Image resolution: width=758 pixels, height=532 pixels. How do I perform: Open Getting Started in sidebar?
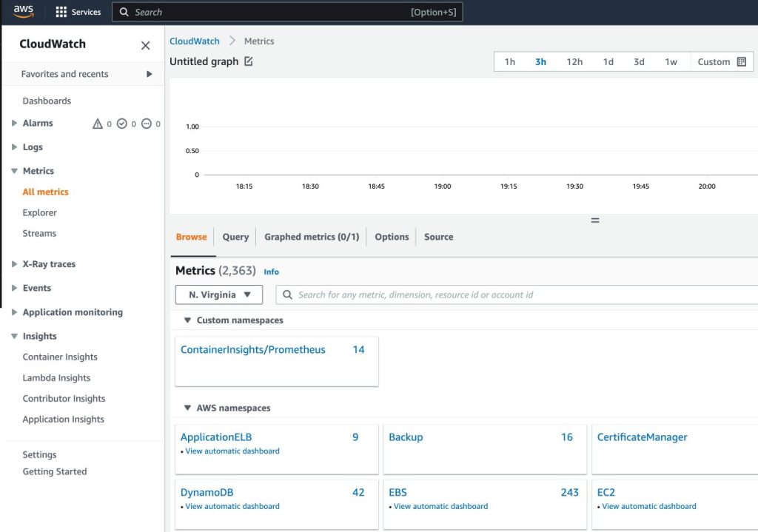point(55,471)
